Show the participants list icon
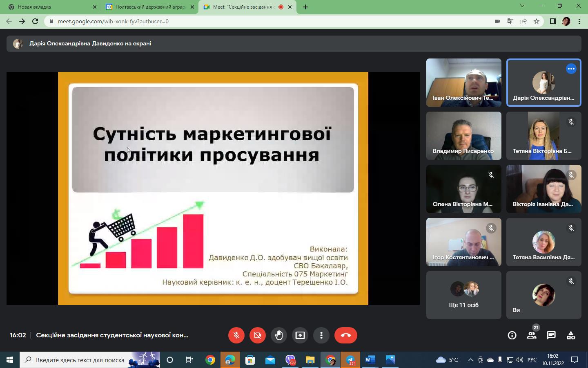588x368 pixels. (531, 335)
